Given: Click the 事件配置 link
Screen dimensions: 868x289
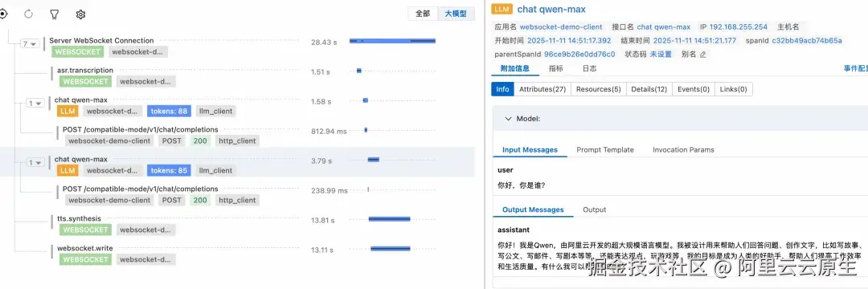Looking at the screenshot, I should coord(855,68).
